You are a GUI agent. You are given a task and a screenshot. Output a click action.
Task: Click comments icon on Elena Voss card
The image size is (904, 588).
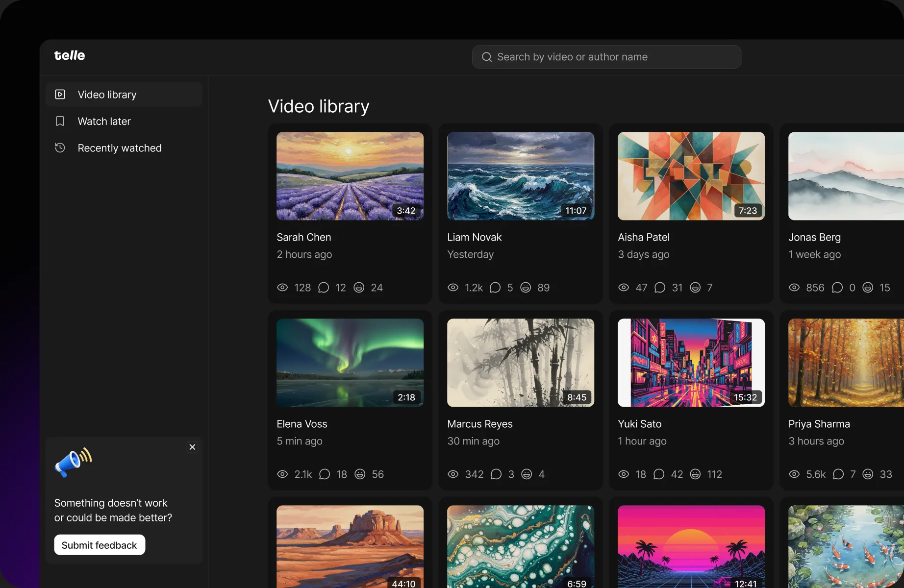click(325, 474)
